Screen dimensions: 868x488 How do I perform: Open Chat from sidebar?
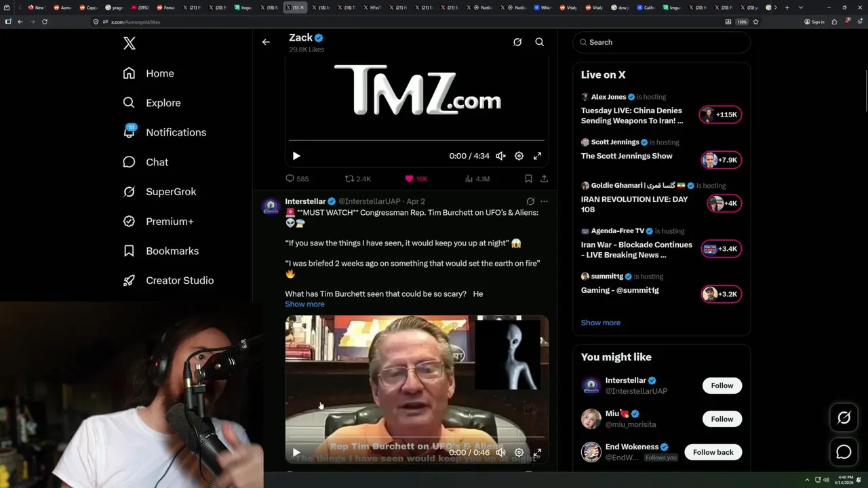(145, 162)
